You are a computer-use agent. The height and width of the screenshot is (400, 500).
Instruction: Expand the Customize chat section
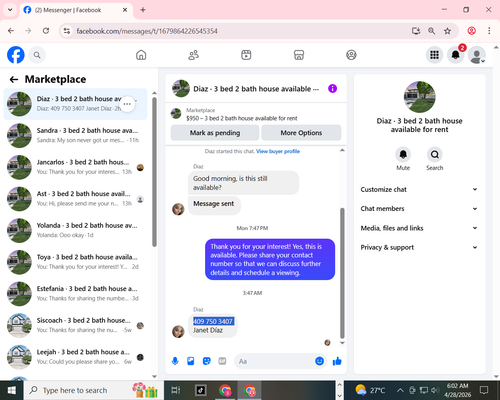click(x=419, y=189)
